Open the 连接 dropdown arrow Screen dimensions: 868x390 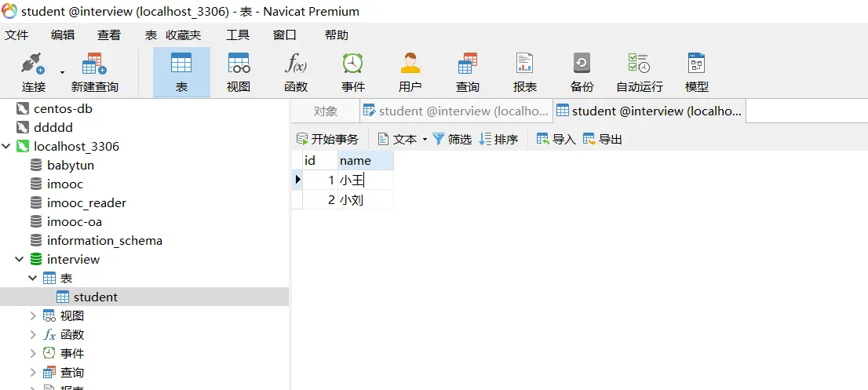tap(62, 72)
